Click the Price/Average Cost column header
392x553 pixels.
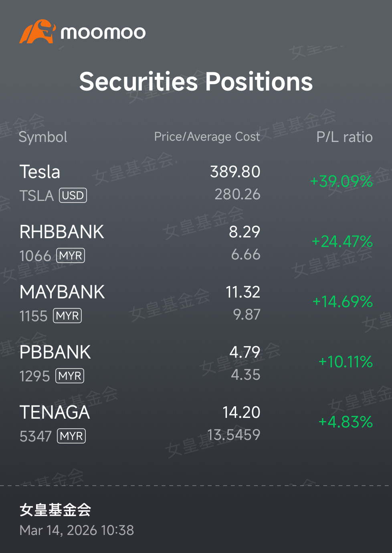207,137
